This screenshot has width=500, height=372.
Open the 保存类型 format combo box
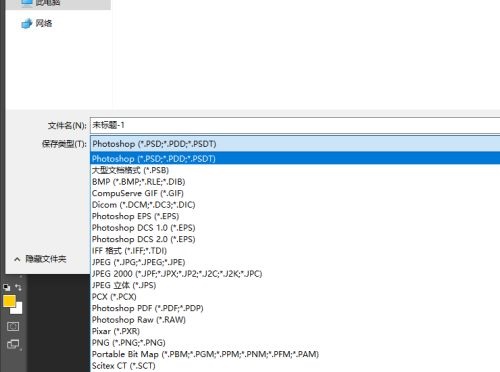[295, 144]
